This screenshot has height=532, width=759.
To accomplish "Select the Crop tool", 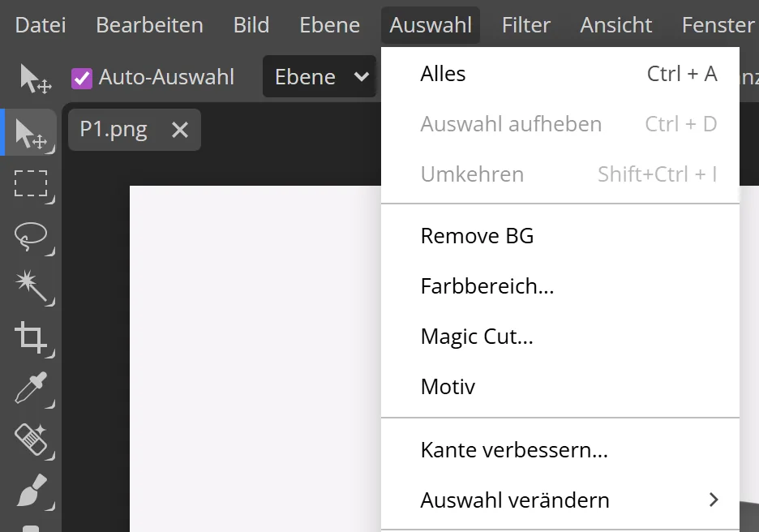I will click(x=31, y=338).
